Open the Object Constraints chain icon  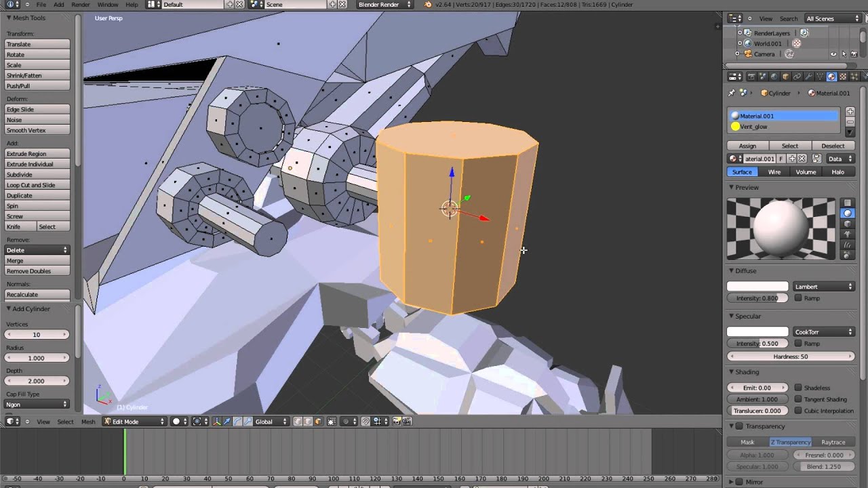pos(797,77)
